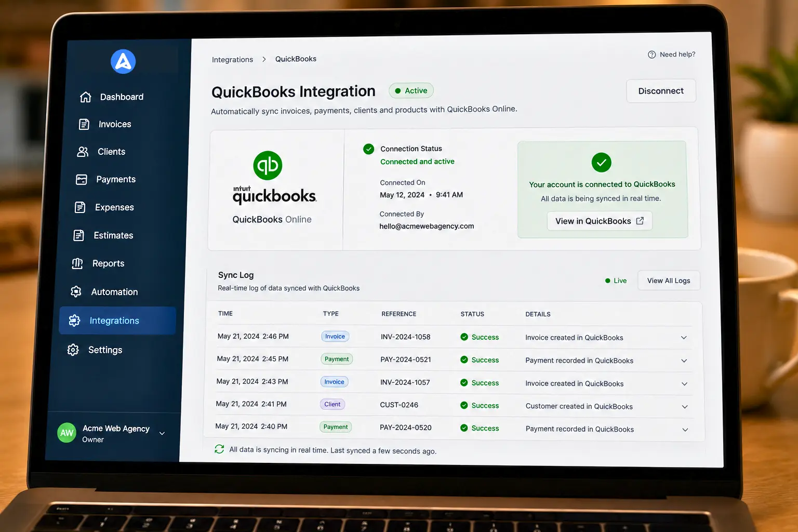The width and height of the screenshot is (798, 532).
Task: Open View All Logs
Action: (x=669, y=281)
